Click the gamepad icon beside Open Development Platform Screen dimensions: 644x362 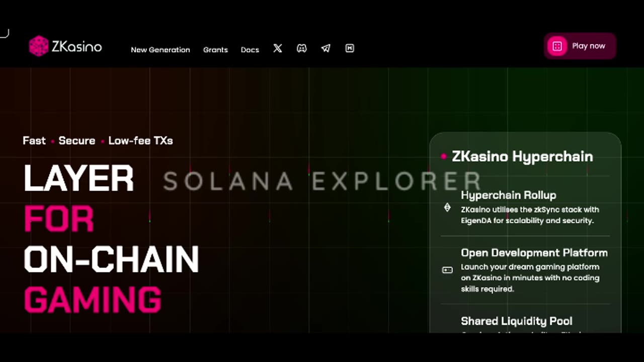(x=447, y=270)
